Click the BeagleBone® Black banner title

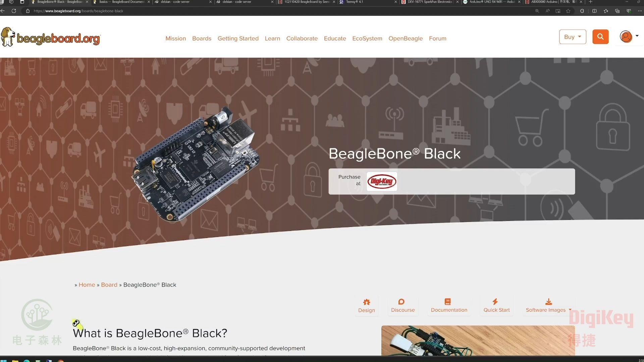(x=394, y=154)
